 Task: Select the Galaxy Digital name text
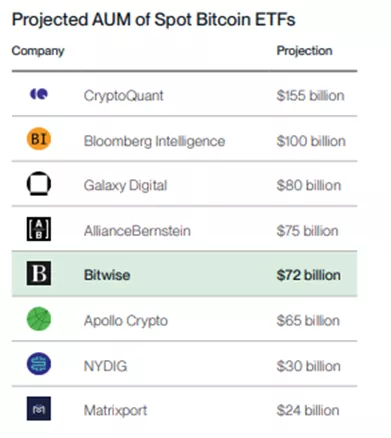coord(125,186)
